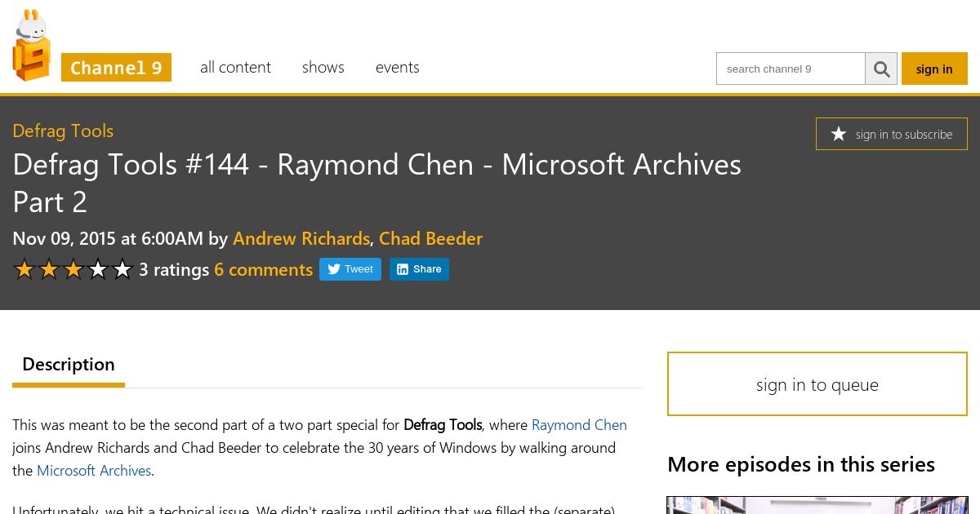Open the 6 comments link

(x=263, y=269)
